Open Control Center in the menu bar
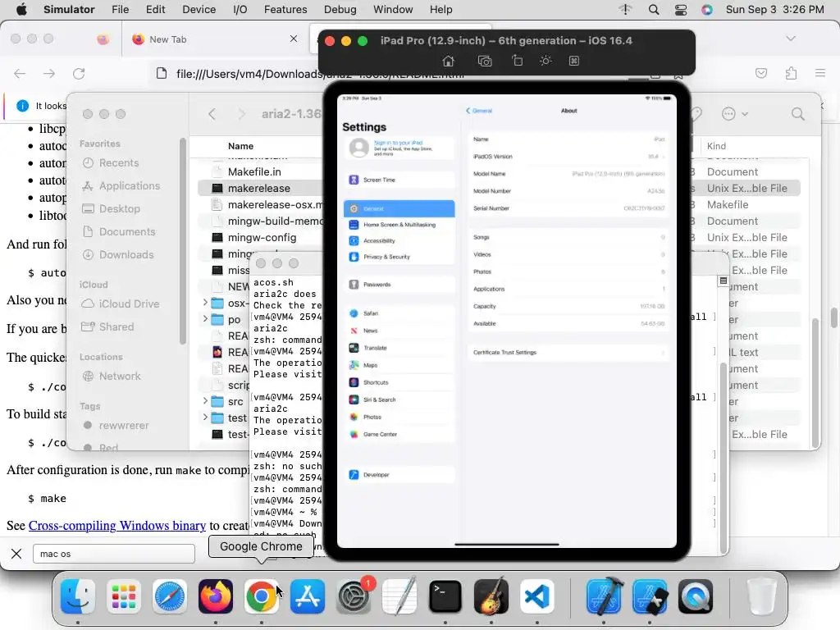The image size is (840, 630). coord(681,10)
